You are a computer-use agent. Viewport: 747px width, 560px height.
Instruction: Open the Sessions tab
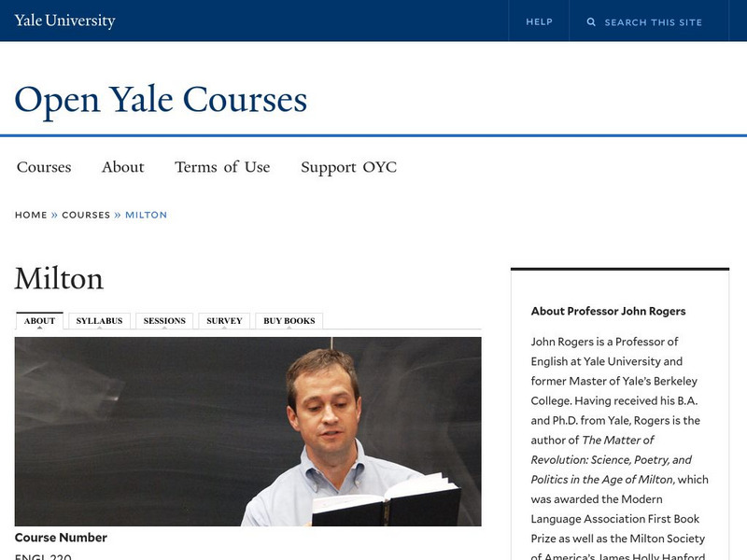coord(164,321)
